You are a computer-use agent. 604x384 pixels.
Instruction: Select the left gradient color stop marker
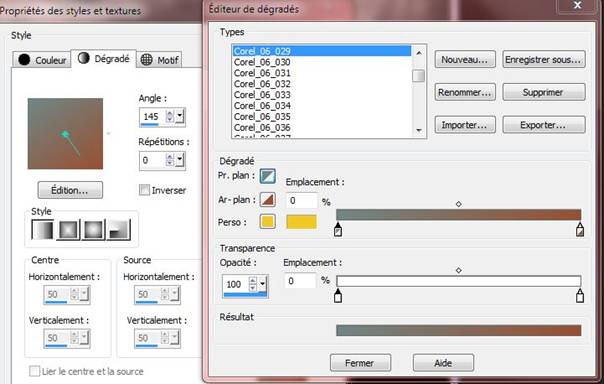338,229
